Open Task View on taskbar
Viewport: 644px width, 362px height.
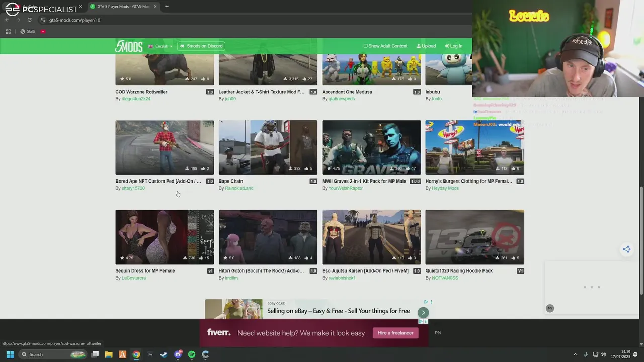95,354
